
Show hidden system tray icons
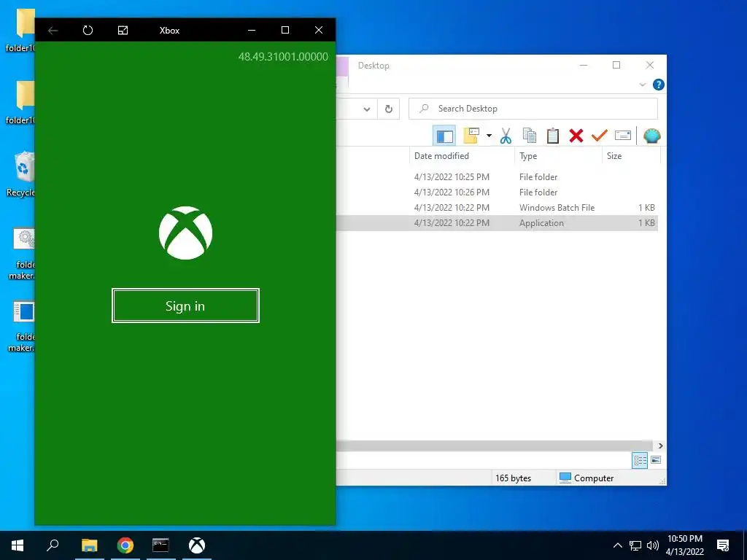[x=617, y=545]
